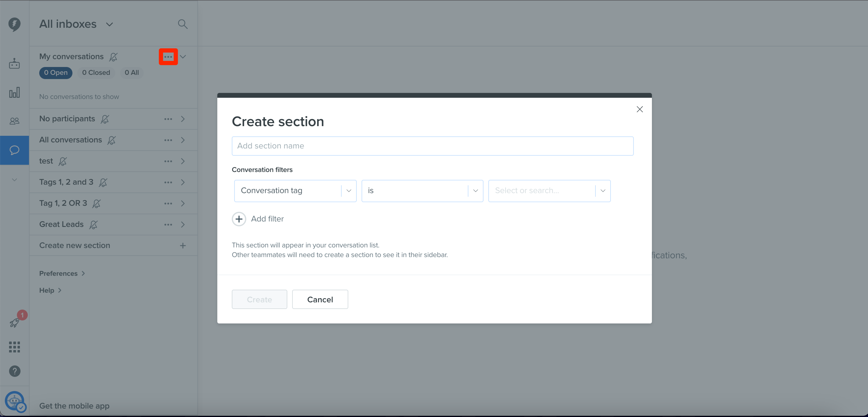Open the All inboxes dropdown
The height and width of the screenshot is (417, 868).
click(76, 24)
